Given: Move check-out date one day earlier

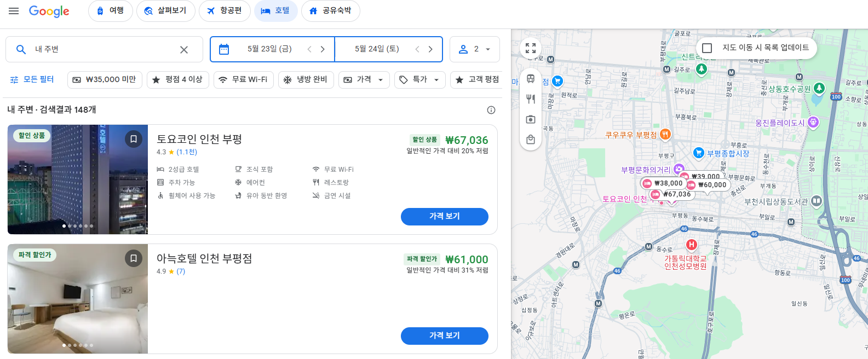Looking at the screenshot, I should tap(417, 49).
